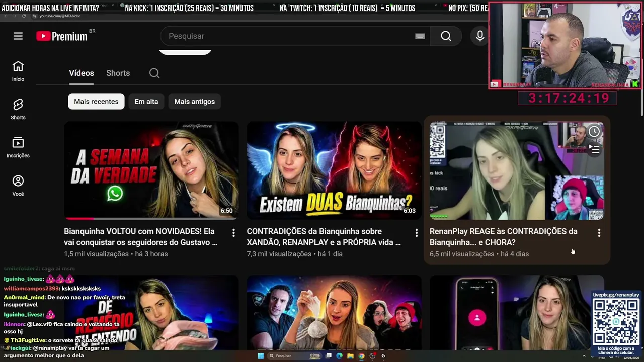
Task: Open options for 'RenanPlay REAGE' video
Action: point(599,233)
